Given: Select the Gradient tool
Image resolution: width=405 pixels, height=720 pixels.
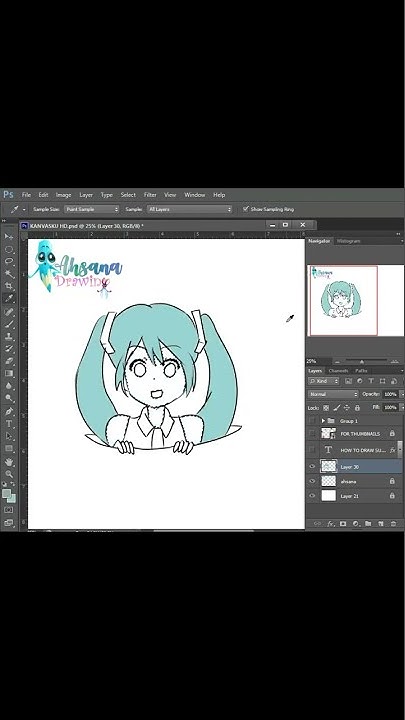Looking at the screenshot, I should (9, 374).
